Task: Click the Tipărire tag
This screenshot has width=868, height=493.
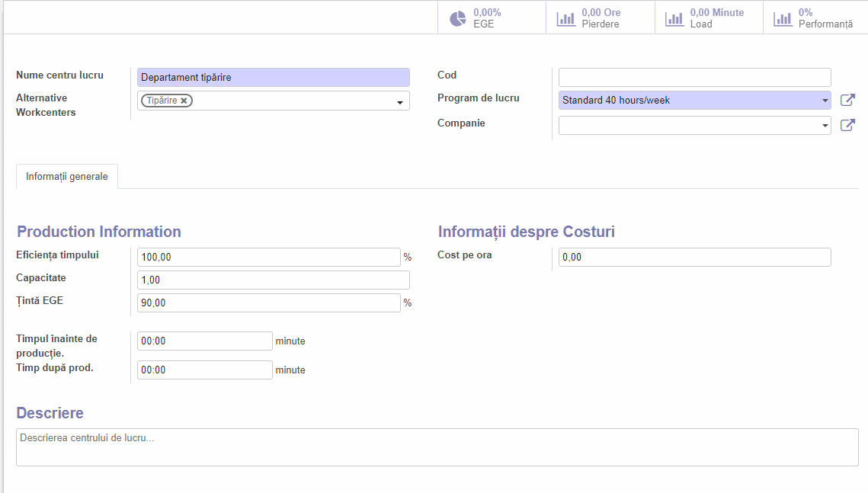Action: coord(167,101)
